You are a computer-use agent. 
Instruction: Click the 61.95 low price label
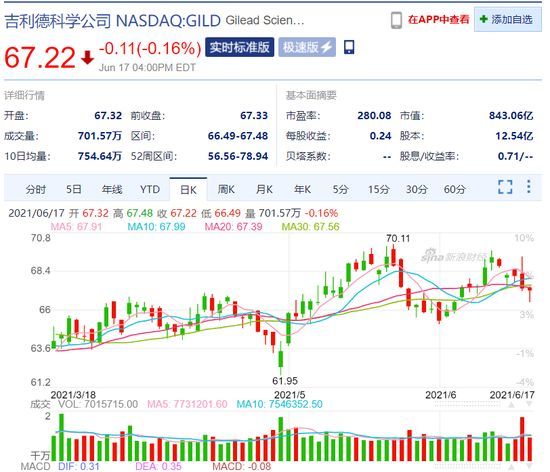tap(285, 381)
